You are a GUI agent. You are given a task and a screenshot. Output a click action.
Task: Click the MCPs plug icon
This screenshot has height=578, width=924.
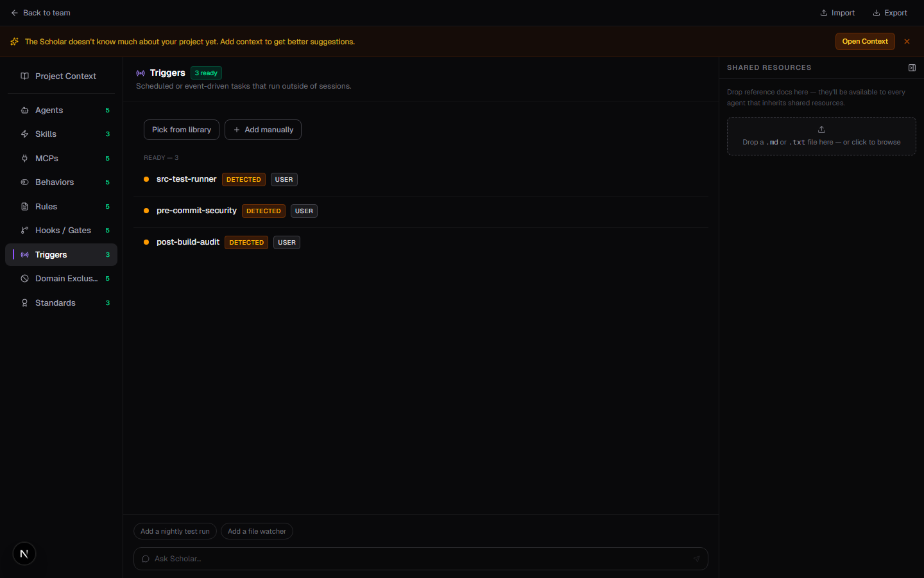click(x=24, y=159)
